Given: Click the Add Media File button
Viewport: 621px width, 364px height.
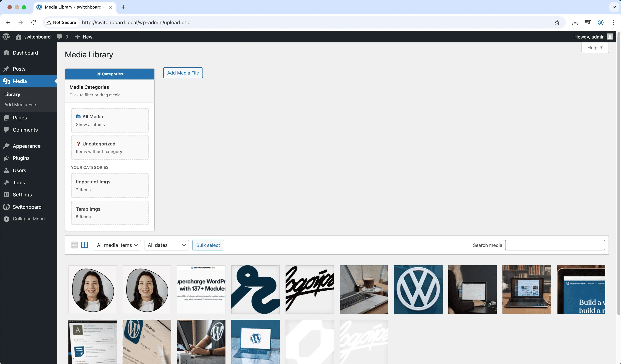Looking at the screenshot, I should (183, 73).
